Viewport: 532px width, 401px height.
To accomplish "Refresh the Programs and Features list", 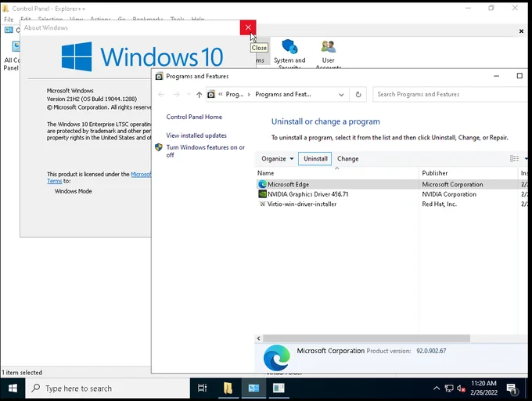I will tap(358, 95).
